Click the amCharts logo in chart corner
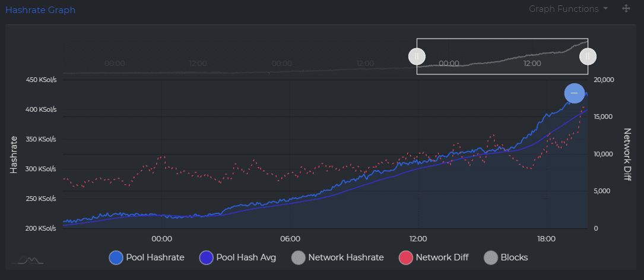Screen dimensions: 644x280 27,260
